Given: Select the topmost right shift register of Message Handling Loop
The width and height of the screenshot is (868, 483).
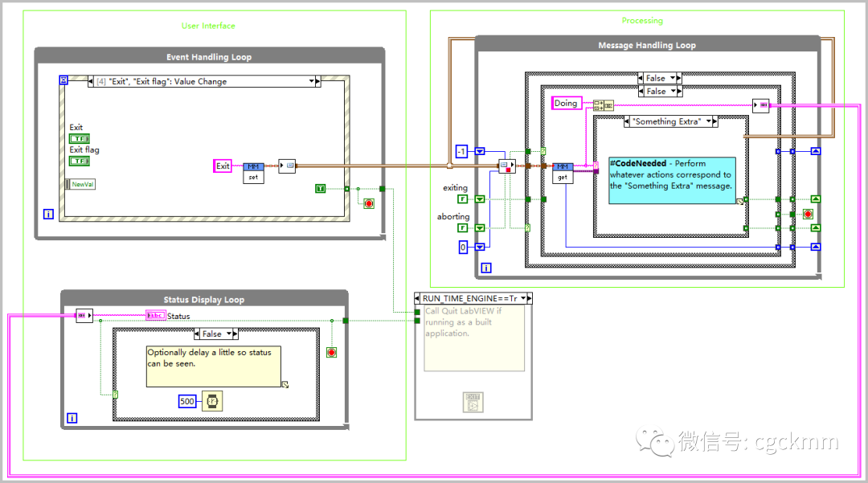Looking at the screenshot, I should point(816,151).
